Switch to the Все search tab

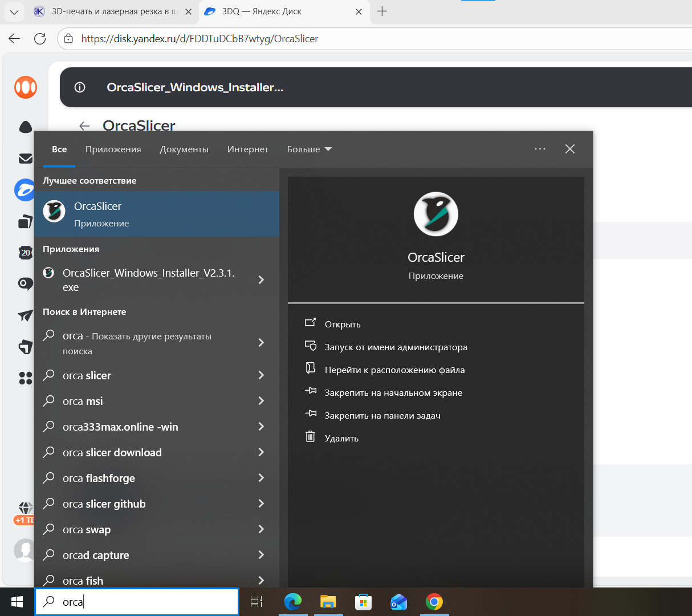(59, 149)
